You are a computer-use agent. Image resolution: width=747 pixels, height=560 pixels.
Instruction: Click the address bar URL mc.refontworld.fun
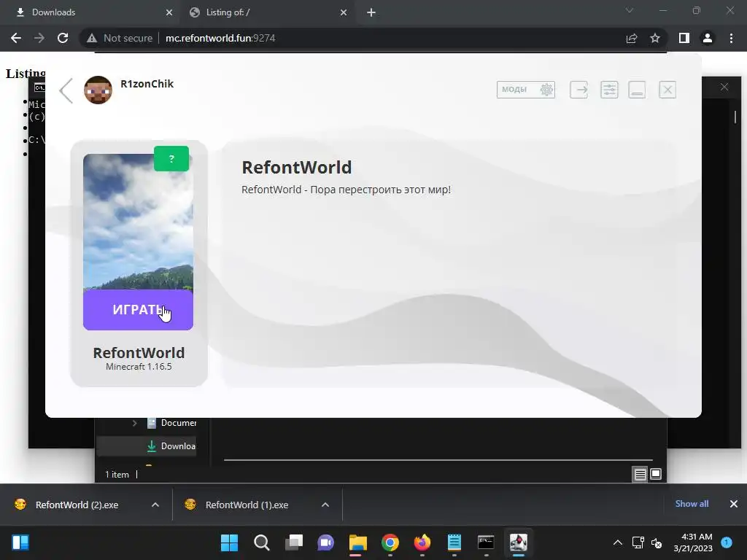coord(220,38)
